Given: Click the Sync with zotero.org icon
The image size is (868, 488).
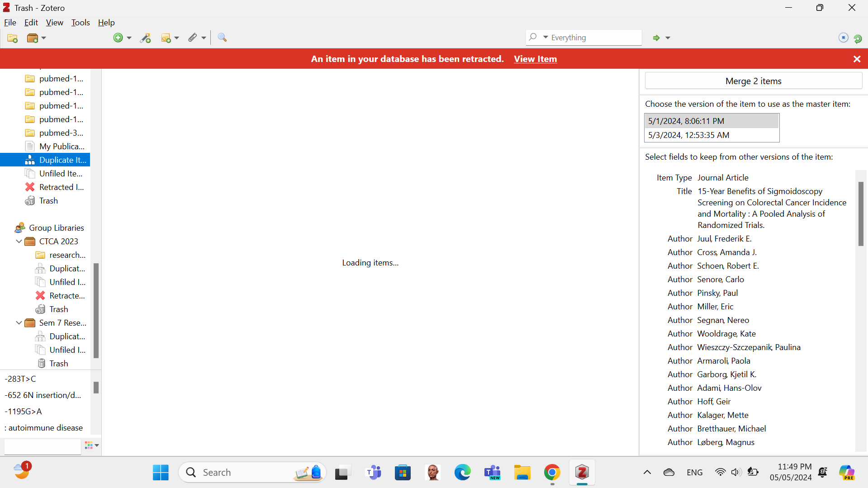Looking at the screenshot, I should 858,38.
